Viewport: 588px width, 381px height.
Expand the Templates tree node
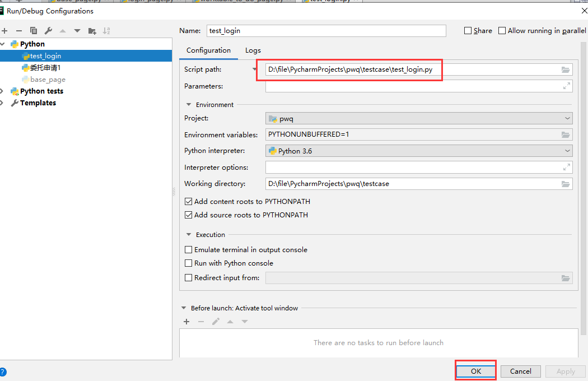(2, 103)
